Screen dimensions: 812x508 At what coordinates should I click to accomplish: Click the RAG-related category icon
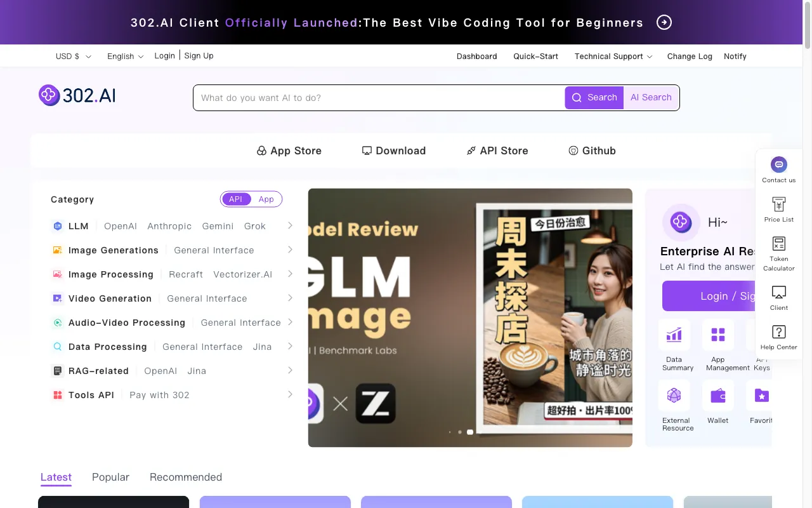[x=58, y=371]
